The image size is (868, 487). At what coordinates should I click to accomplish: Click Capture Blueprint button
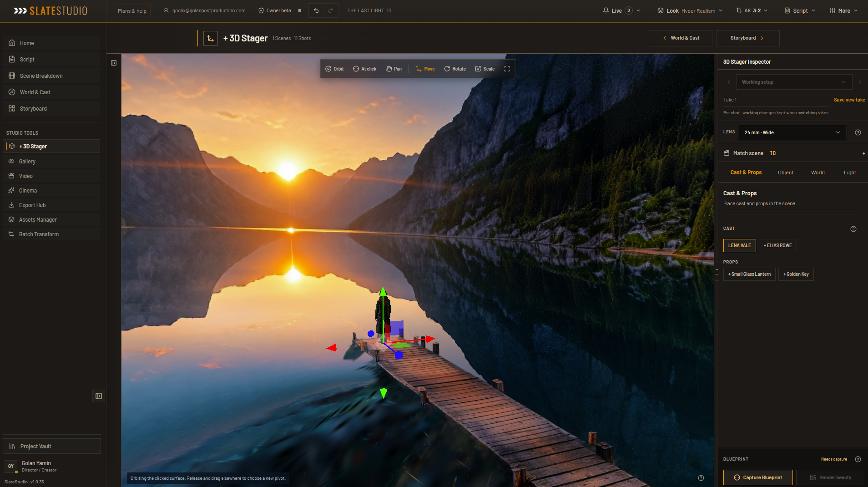[758, 477]
